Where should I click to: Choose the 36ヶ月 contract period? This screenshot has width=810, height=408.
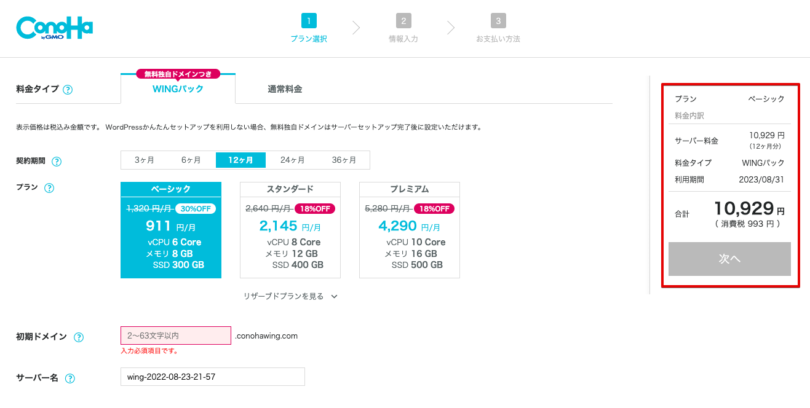(344, 160)
